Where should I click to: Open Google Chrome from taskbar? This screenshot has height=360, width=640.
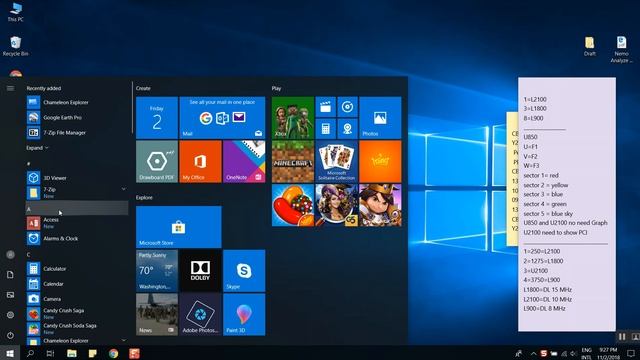point(113,353)
